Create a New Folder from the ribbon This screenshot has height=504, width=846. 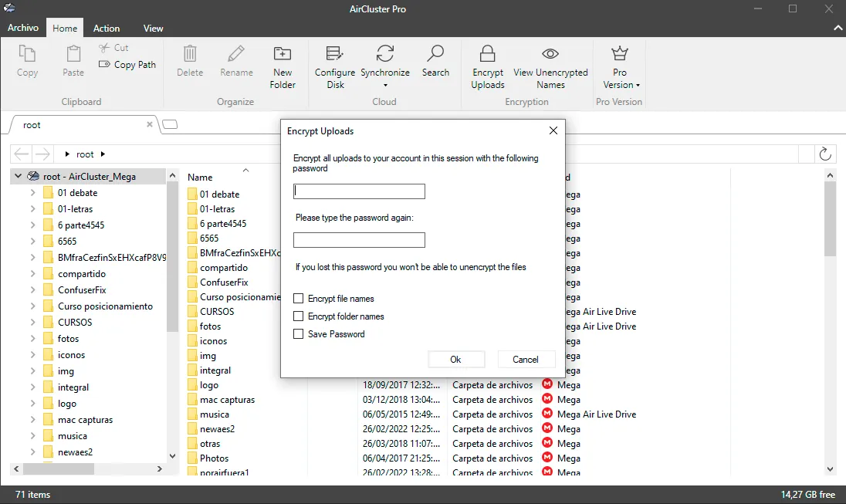pyautogui.click(x=283, y=66)
